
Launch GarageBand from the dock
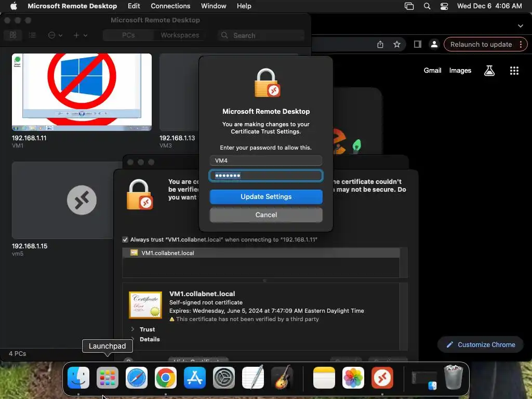click(x=282, y=377)
